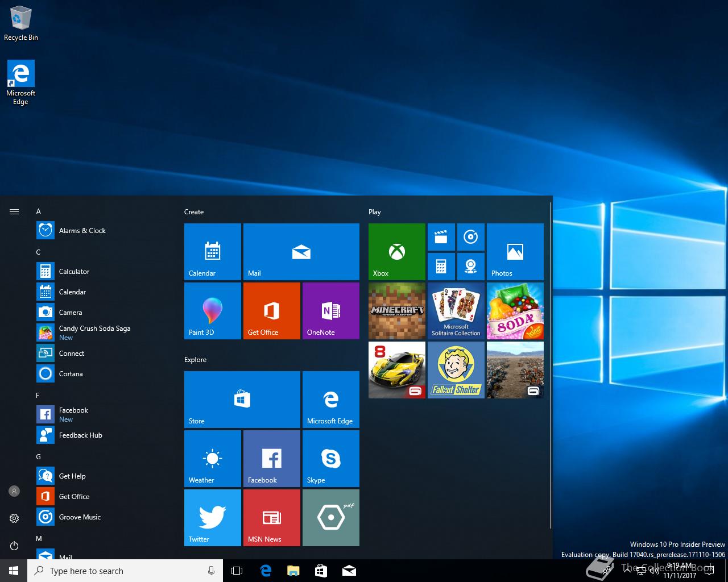Viewport: 728px width, 582px height.
Task: Open Microsoft Solitaire Collection tile
Action: click(456, 310)
